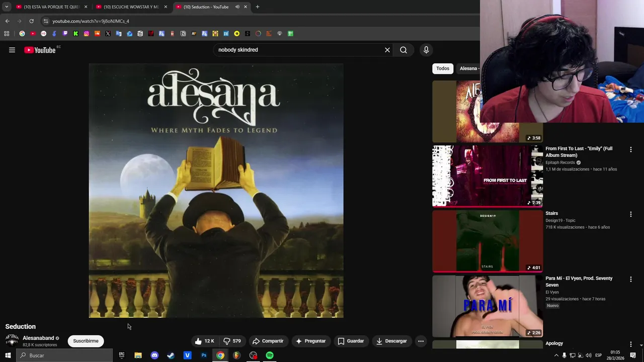Switch to 'ESCUCHE WOWSTAR Y ME' tab
The width and height of the screenshot is (644, 362).
point(131,7)
